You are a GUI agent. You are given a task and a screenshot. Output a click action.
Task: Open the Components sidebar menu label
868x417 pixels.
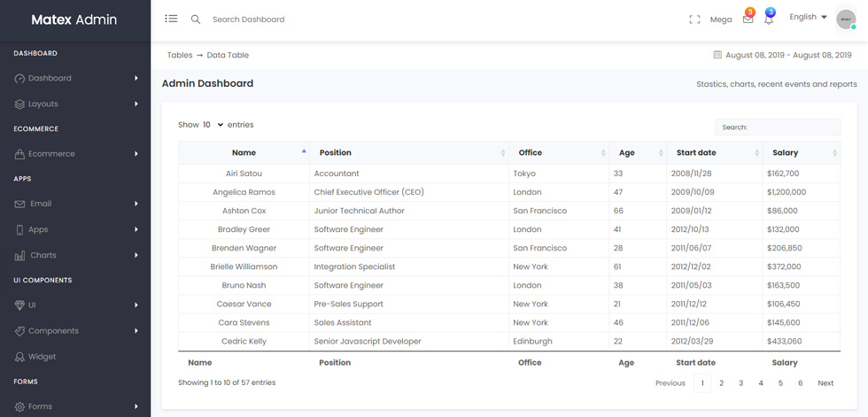(x=54, y=331)
